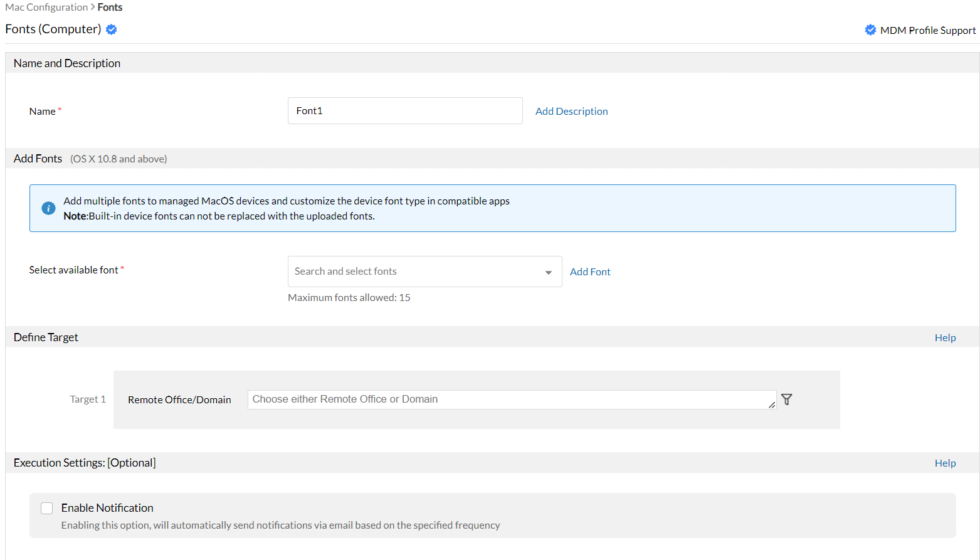Click the Add Font link

590,272
